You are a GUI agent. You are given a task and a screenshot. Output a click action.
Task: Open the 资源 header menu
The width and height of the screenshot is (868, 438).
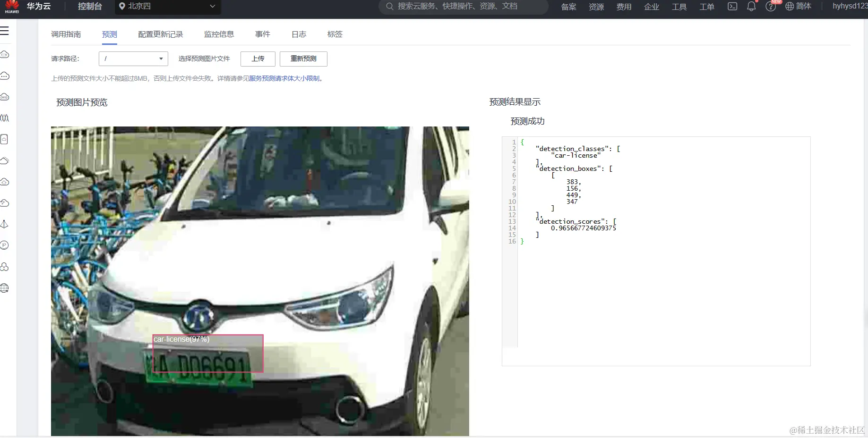(596, 7)
